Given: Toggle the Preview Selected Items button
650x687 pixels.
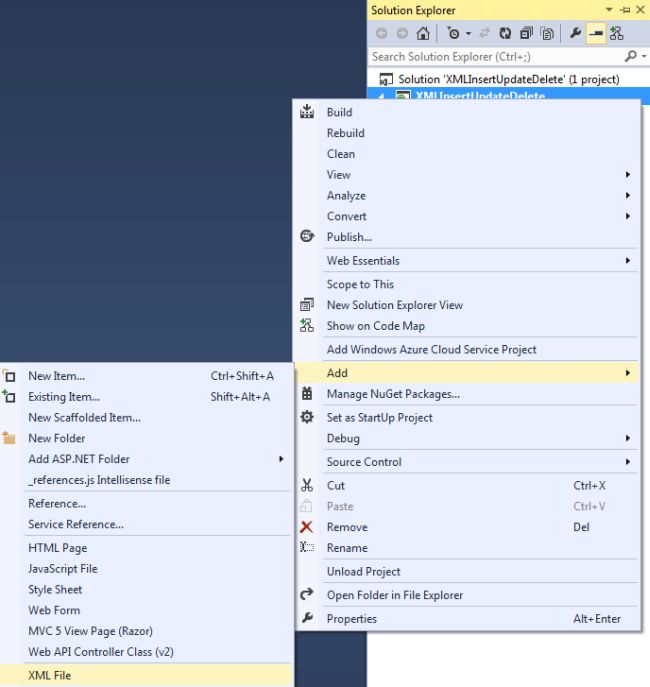Looking at the screenshot, I should click(596, 33).
